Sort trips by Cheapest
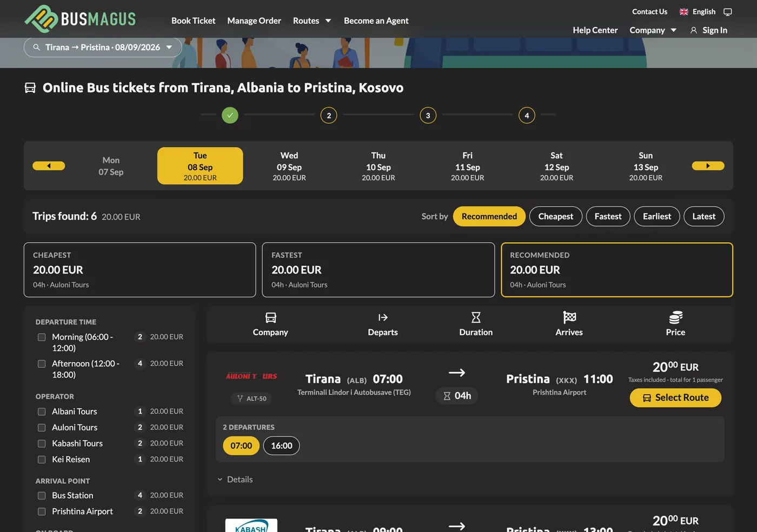757x532 pixels. pos(556,217)
